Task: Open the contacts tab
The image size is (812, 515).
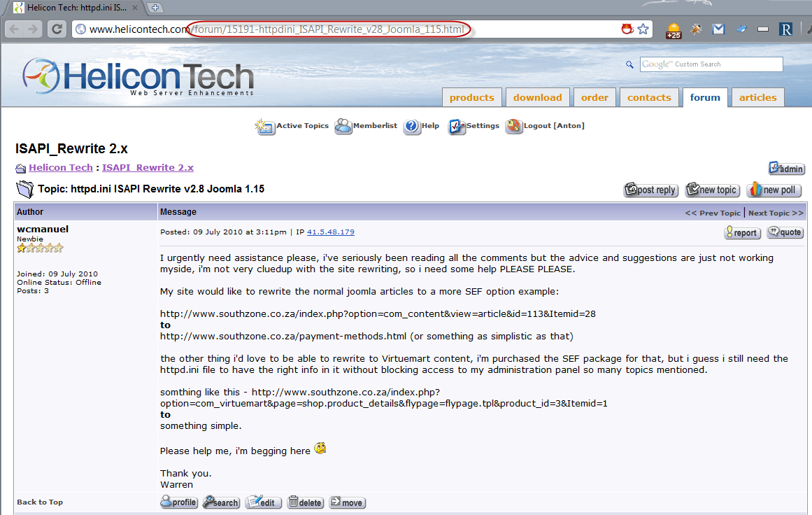Action: click(x=649, y=97)
